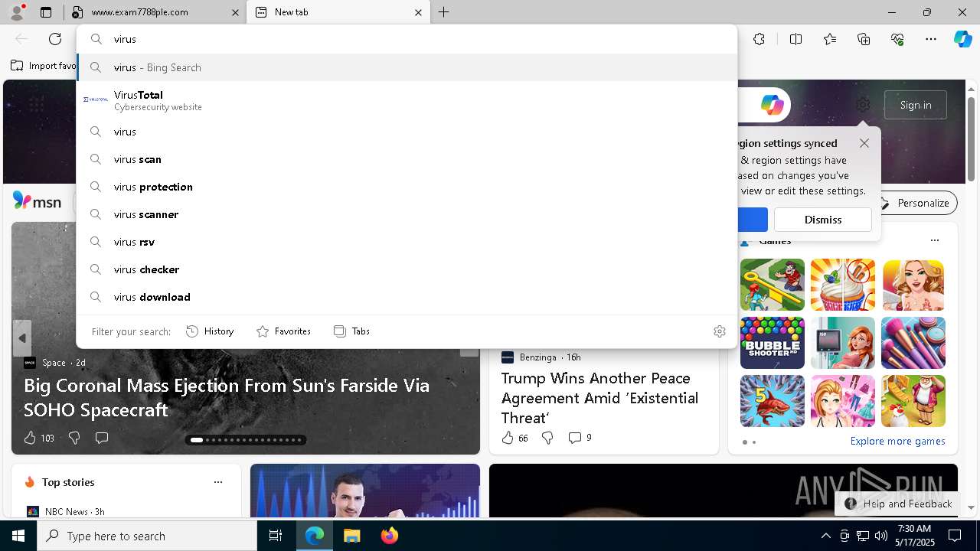The height and width of the screenshot is (551, 980).
Task: Launch Firefox from taskbar
Action: (390, 536)
